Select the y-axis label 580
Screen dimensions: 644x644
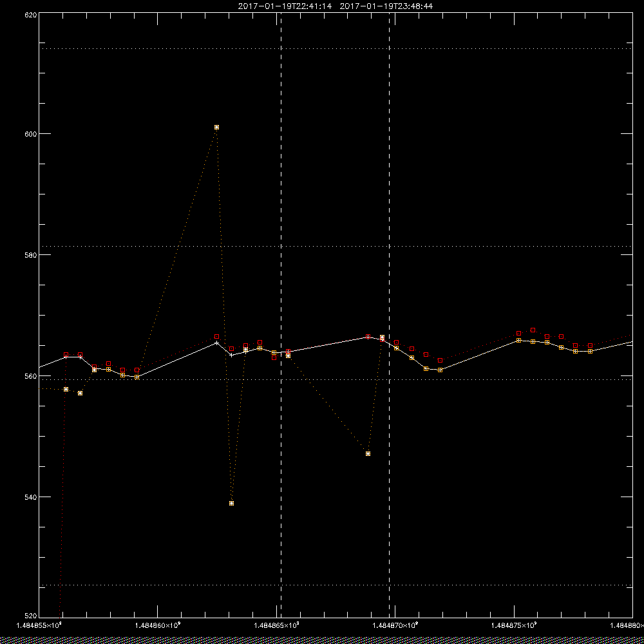(32, 254)
